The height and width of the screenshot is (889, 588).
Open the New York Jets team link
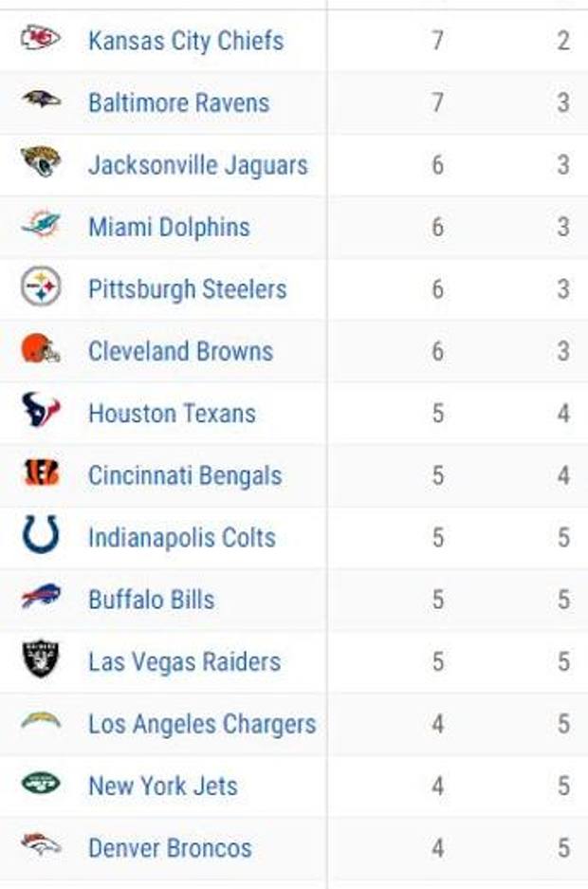(162, 786)
